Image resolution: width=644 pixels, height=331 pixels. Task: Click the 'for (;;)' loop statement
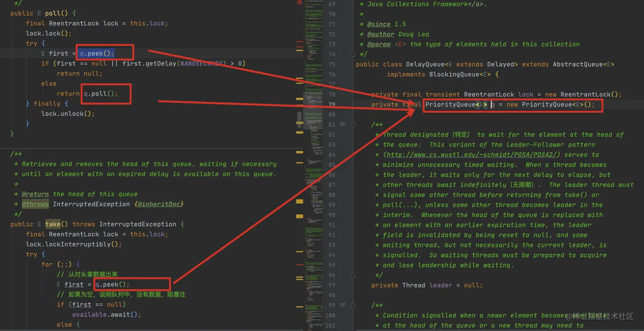[x=60, y=264]
